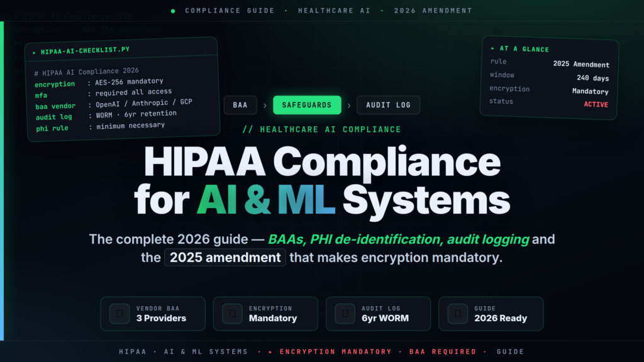Screen dimensions: 644x362
Task: Click 'WORM · 6yr retention' value
Action: coord(136,114)
